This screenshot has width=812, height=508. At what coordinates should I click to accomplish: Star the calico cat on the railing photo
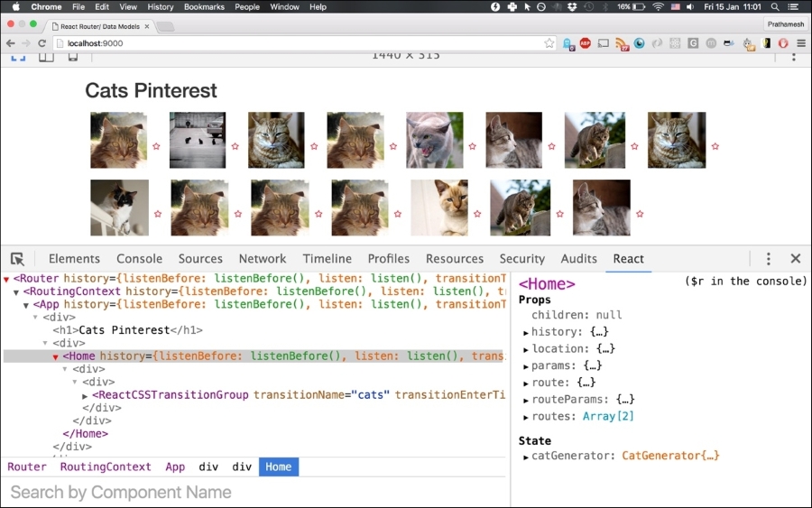[x=158, y=214]
